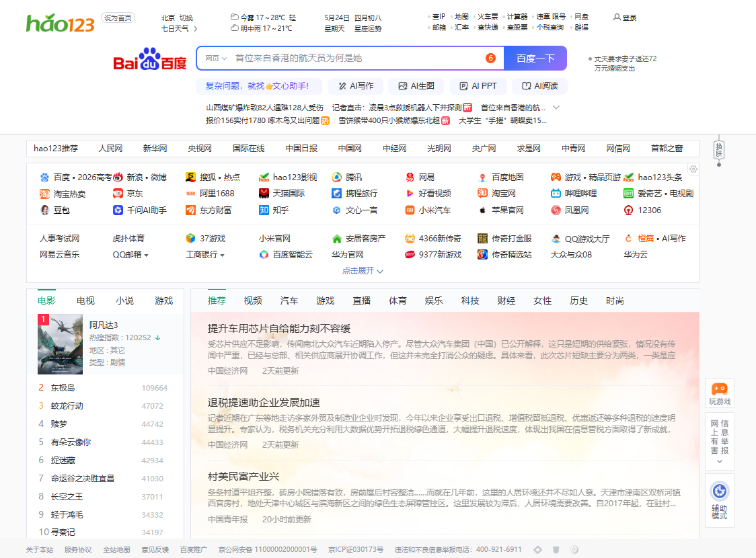Click the AI生图 button

pyautogui.click(x=416, y=86)
